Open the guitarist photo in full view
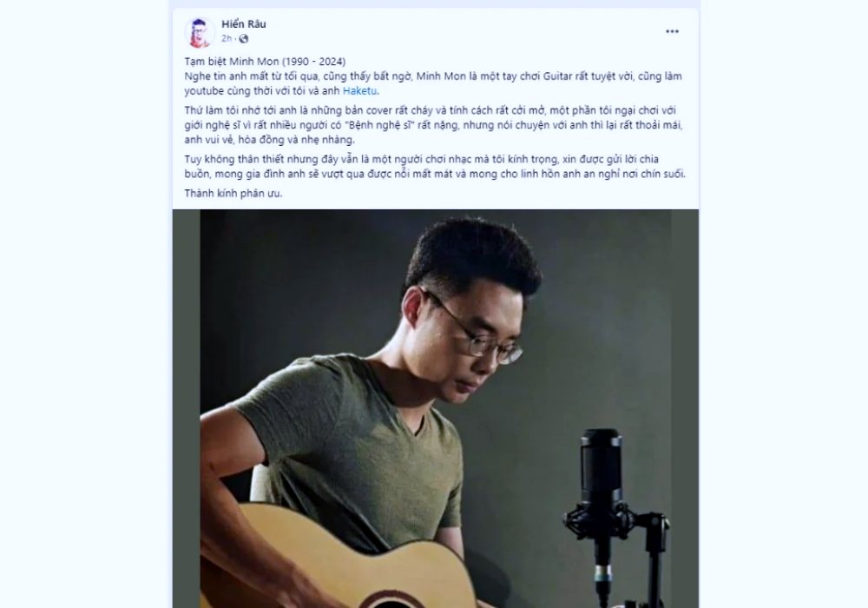This screenshot has height=608, width=868. 435,408
